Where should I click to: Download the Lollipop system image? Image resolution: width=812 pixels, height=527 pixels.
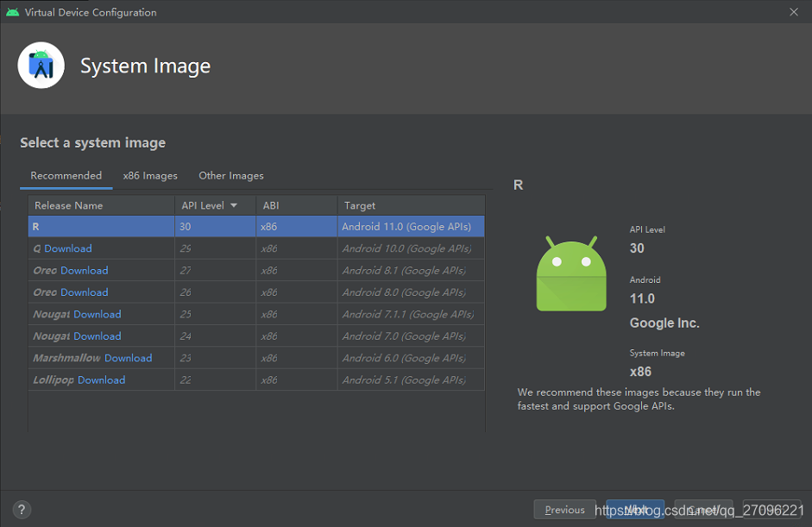pyautogui.click(x=102, y=380)
